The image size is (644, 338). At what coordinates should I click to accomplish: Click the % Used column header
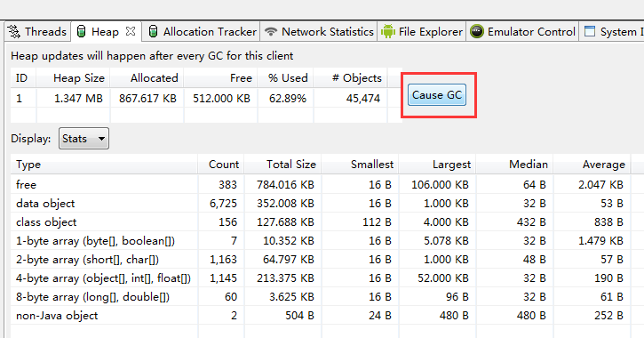(285, 78)
